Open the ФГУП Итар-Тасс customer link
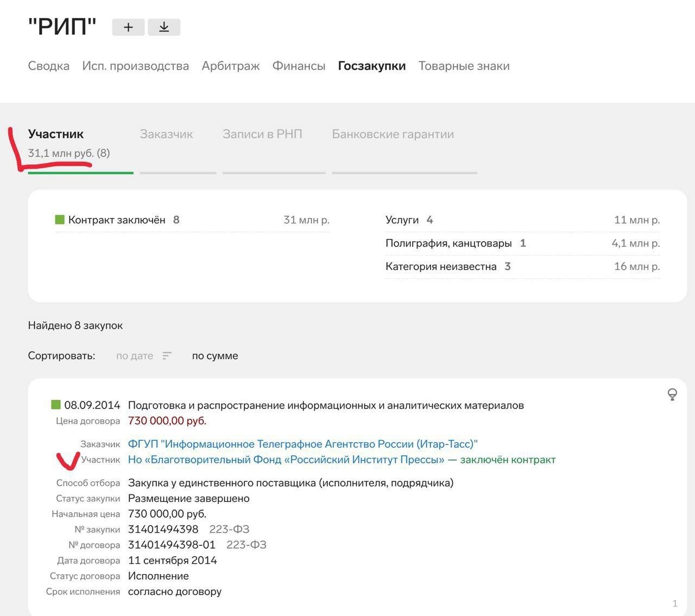 [x=302, y=444]
